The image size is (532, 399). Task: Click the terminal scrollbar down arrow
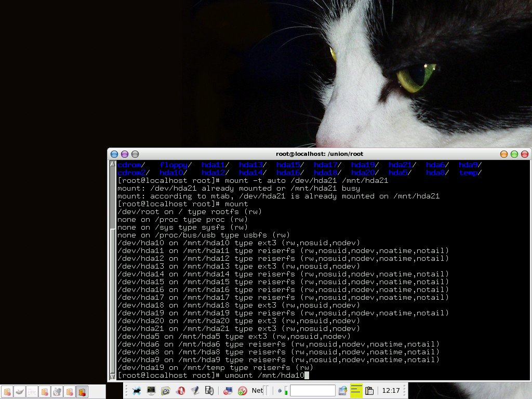113,376
